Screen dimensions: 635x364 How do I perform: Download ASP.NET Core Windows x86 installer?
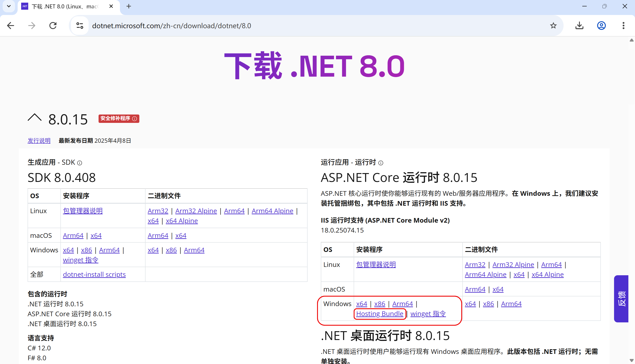coord(380,304)
